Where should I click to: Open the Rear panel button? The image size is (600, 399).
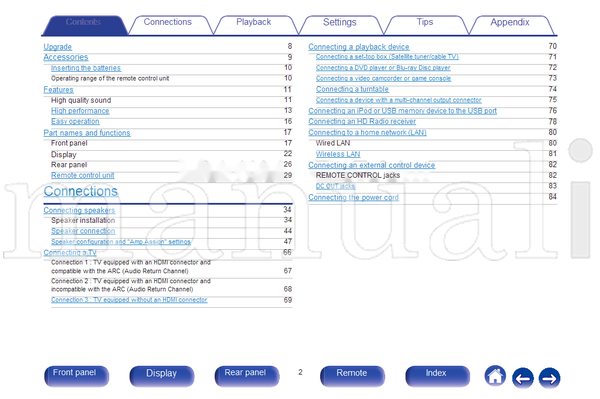pos(246,375)
